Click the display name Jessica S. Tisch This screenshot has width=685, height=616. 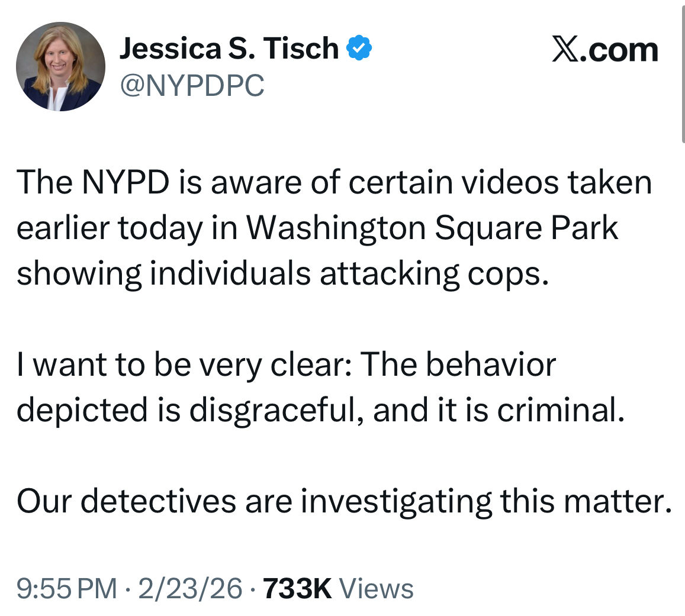(x=229, y=48)
